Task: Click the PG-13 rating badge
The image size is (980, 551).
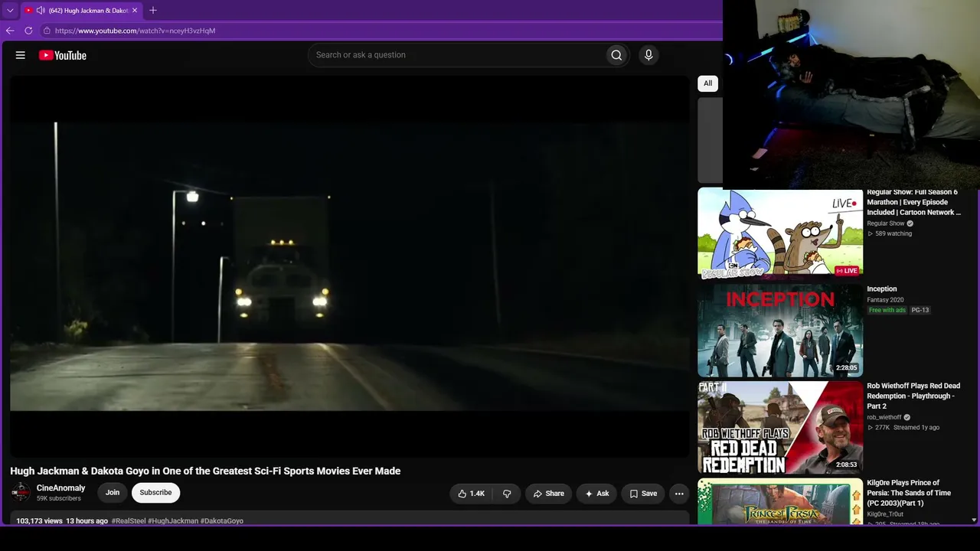Action: (x=920, y=310)
